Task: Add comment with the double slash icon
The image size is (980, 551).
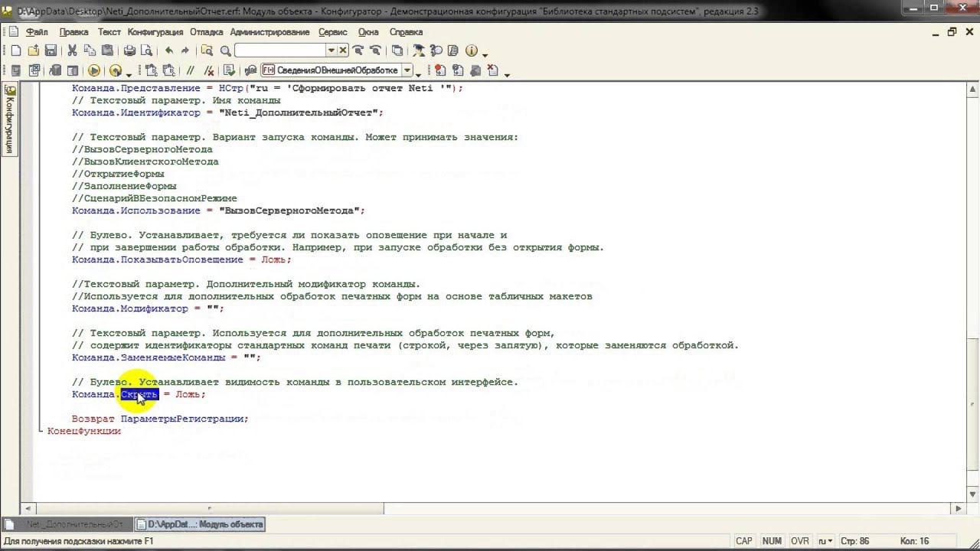Action: coord(191,70)
